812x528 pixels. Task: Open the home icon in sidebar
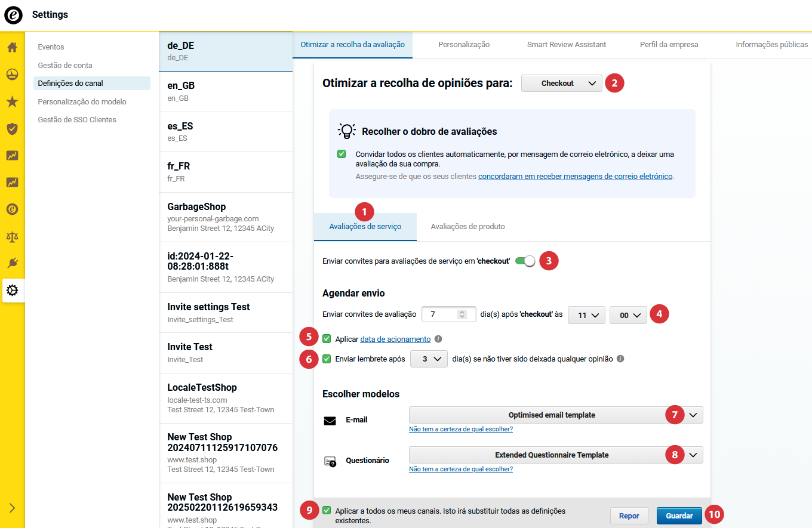click(x=12, y=47)
